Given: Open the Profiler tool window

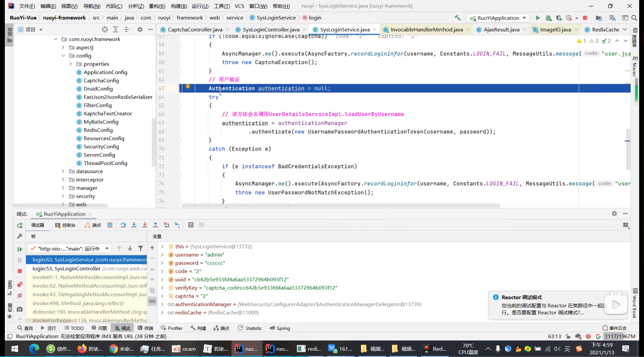Looking at the screenshot, I should 172,328.
